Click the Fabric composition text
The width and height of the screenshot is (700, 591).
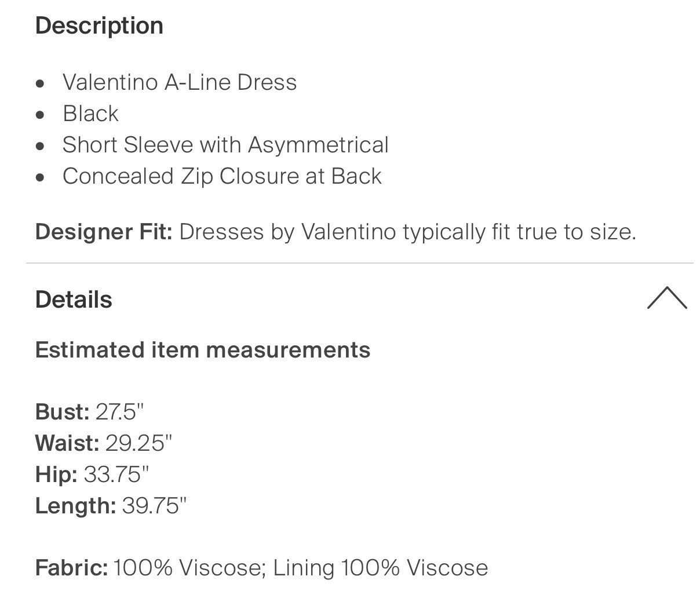[261, 568]
